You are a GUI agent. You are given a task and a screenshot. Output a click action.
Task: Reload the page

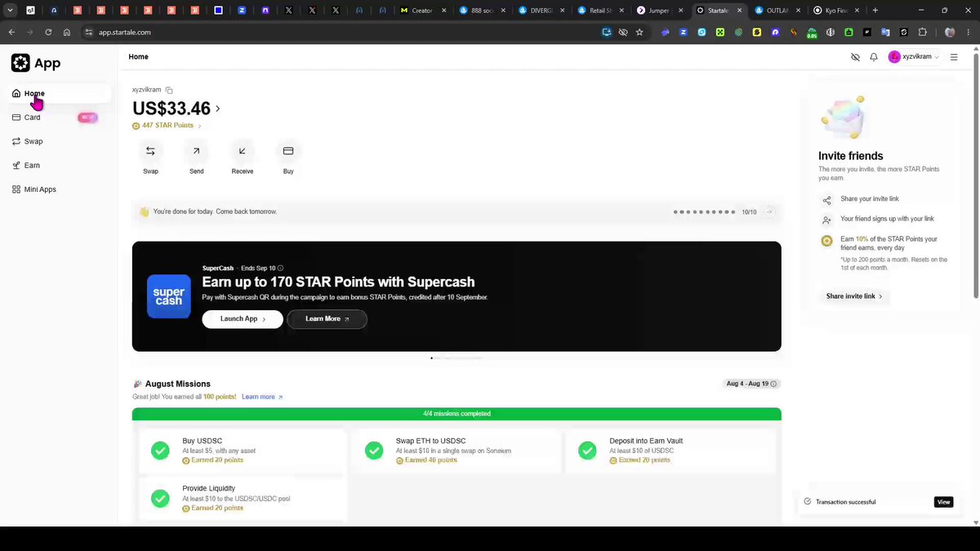click(48, 32)
